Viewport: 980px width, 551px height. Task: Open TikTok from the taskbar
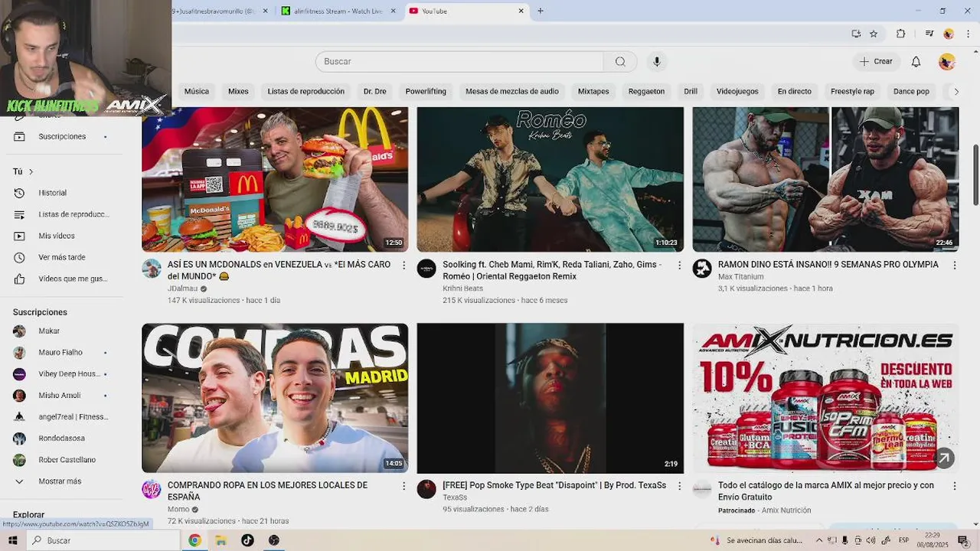point(247,540)
